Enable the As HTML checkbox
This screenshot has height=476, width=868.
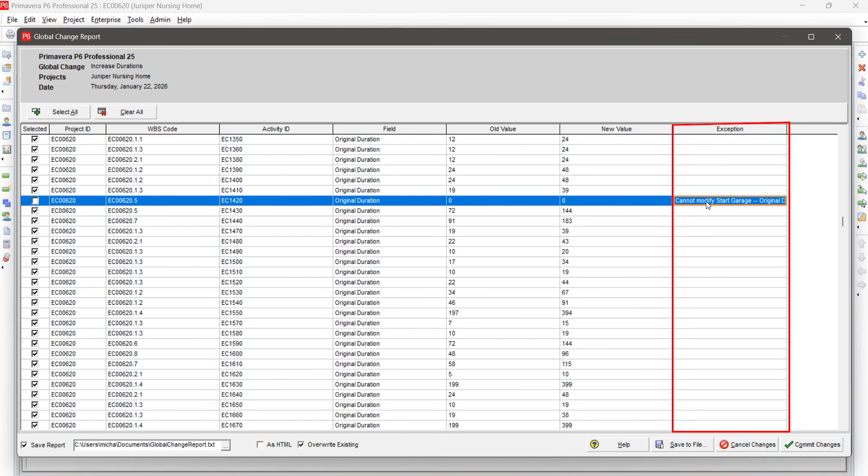[260, 445]
